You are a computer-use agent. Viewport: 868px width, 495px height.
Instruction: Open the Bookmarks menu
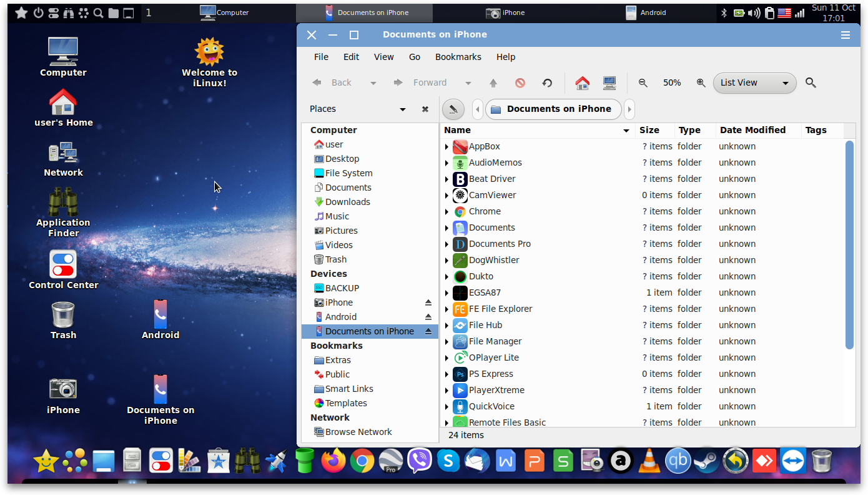click(458, 57)
